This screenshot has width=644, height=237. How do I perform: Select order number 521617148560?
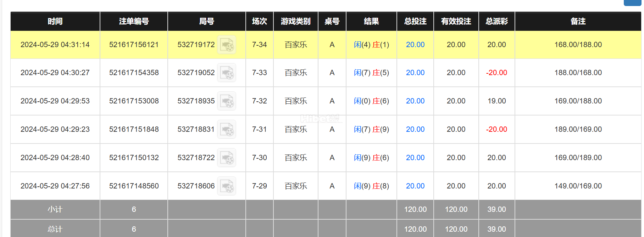point(134,186)
